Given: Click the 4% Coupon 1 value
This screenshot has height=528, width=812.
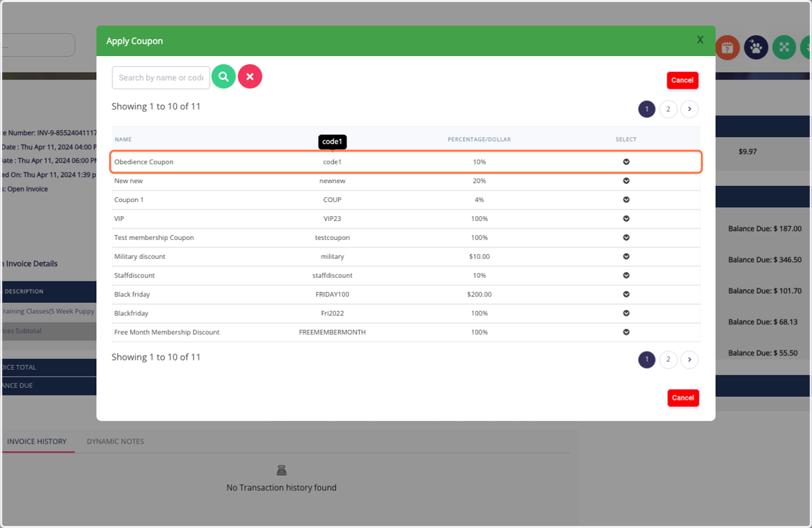Looking at the screenshot, I should 479,200.
